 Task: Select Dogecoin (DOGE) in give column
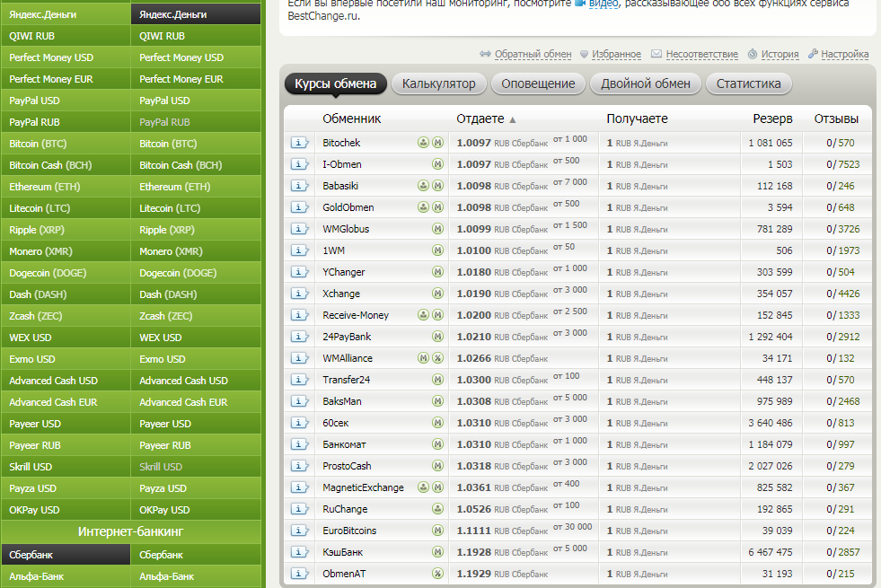click(66, 273)
